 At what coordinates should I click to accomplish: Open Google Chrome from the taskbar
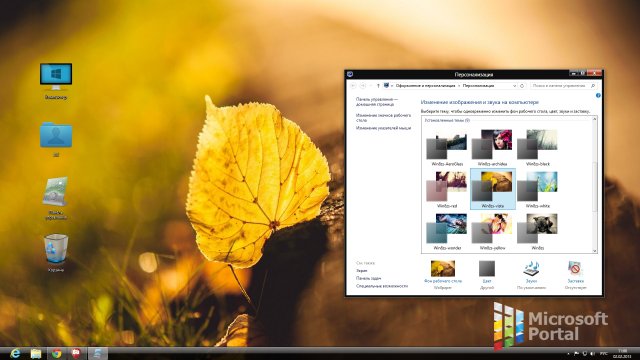56,353
